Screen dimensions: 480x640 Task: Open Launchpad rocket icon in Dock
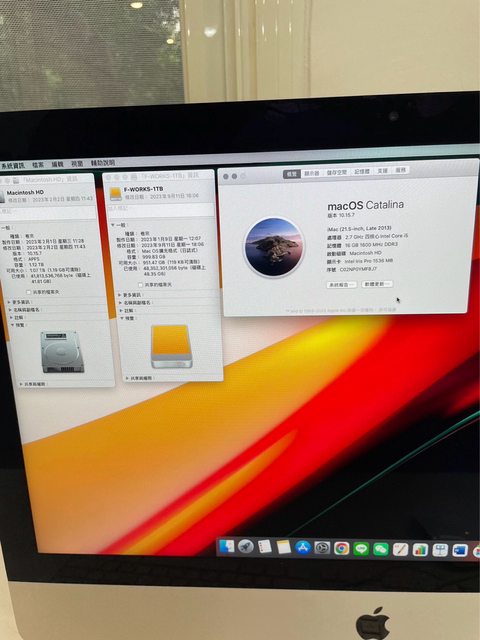point(245,546)
